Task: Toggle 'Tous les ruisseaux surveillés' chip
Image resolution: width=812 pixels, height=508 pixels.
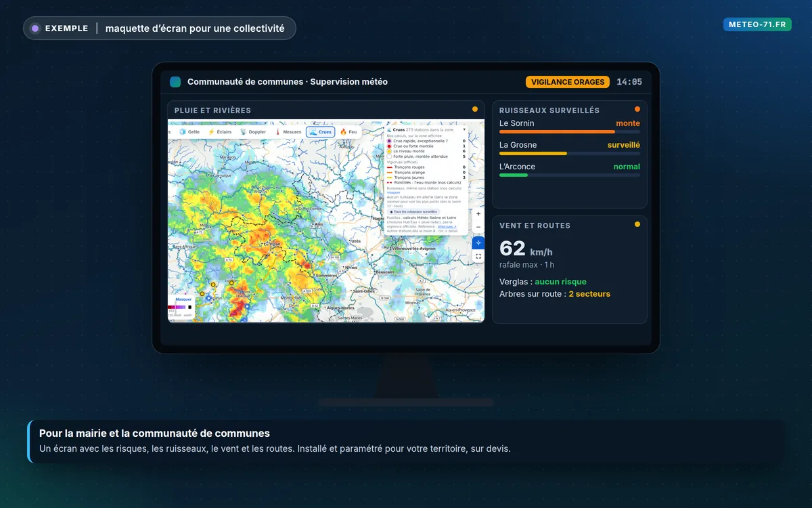Action: 413,211
